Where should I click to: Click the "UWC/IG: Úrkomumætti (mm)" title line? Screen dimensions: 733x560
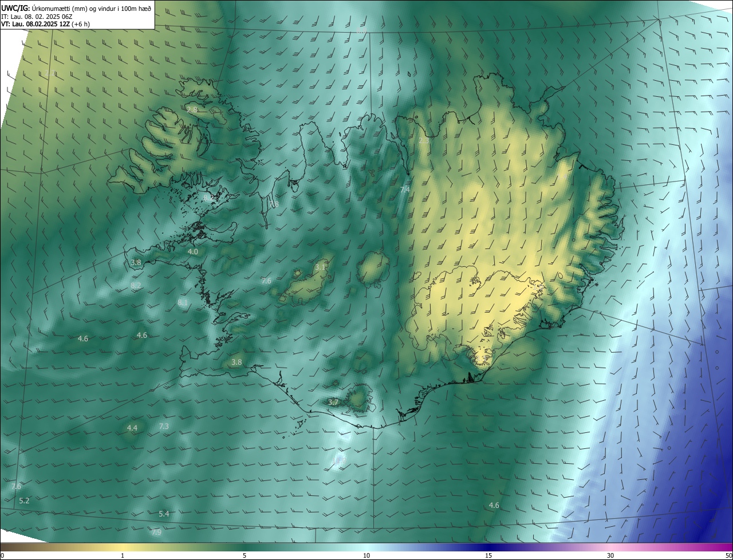[x=77, y=8]
